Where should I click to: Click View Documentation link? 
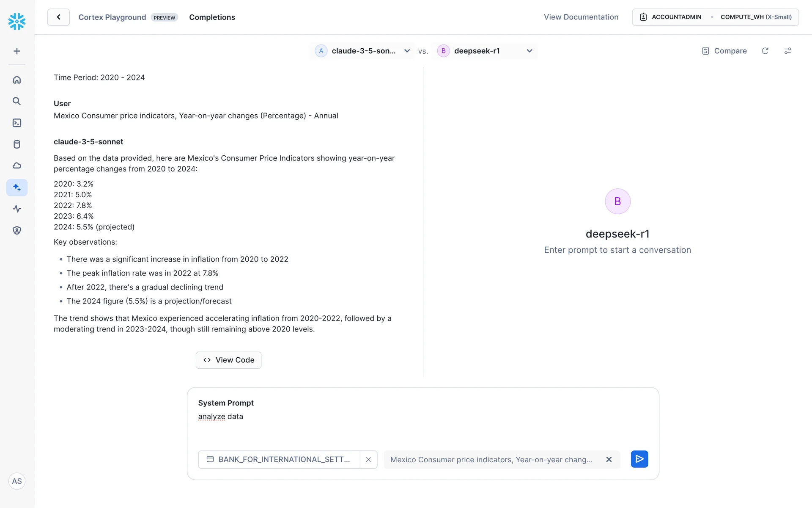tap(581, 17)
